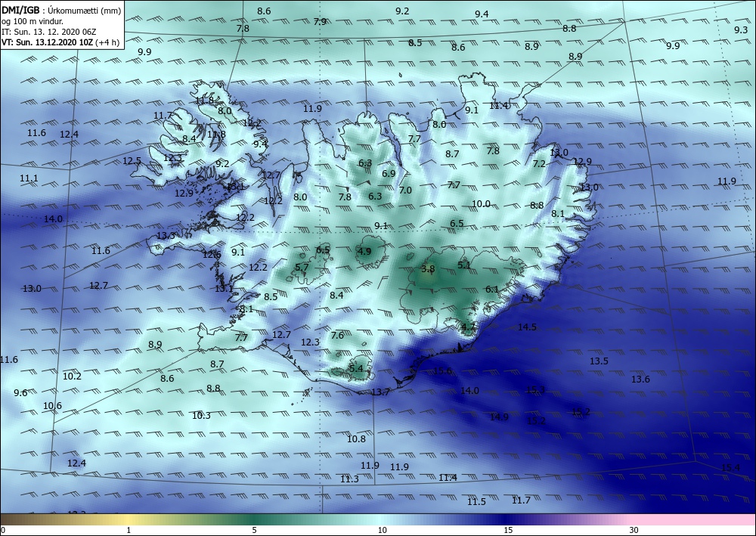
Task: Click the map value 13.5
Action: 599,361
